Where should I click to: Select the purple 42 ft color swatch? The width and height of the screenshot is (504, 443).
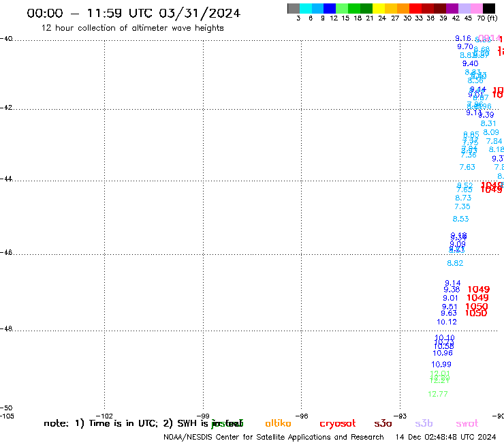[452, 8]
